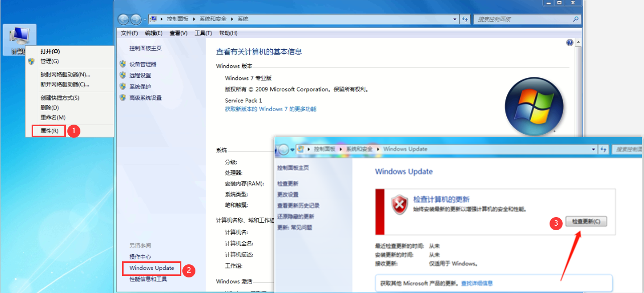This screenshot has height=293, width=644.
Task: Select 属性(R) from the context menu
Action: (x=48, y=130)
